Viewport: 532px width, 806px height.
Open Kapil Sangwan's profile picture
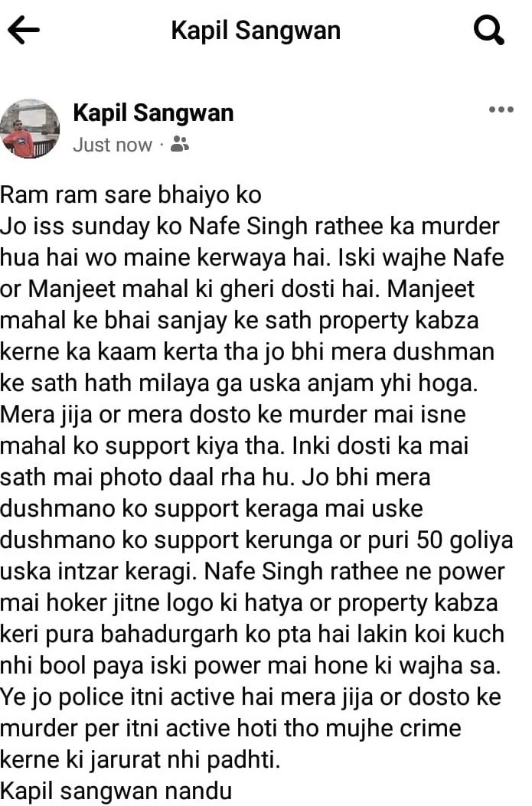(x=31, y=129)
